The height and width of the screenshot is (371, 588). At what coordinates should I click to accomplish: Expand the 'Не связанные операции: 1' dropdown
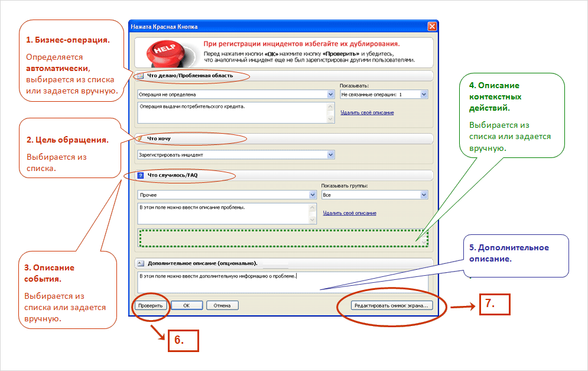click(x=424, y=94)
